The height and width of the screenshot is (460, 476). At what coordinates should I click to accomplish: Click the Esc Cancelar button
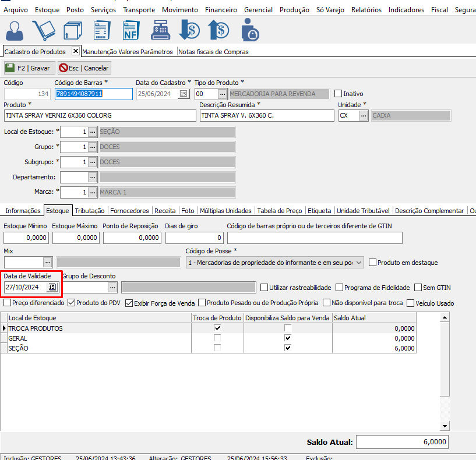tap(84, 68)
